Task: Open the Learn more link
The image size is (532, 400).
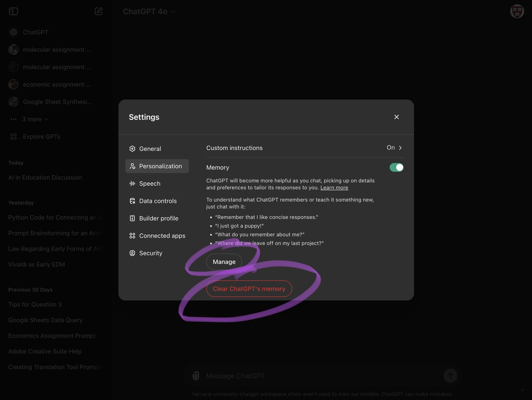Action: (x=334, y=188)
